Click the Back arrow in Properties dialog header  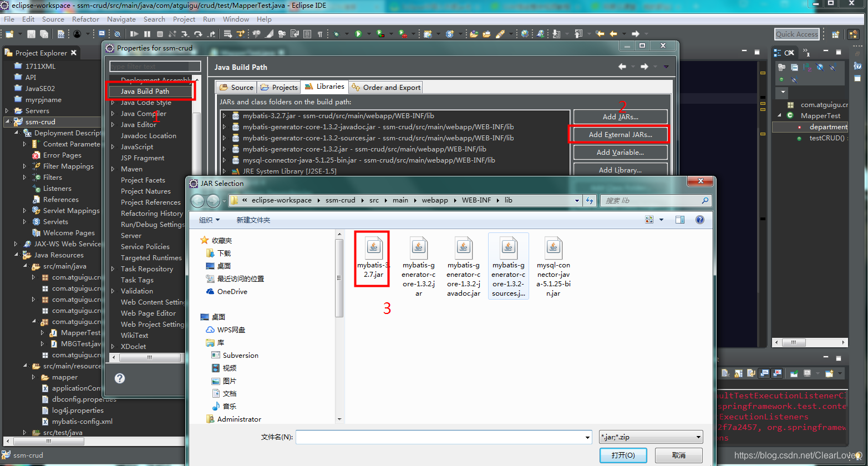tap(622, 67)
